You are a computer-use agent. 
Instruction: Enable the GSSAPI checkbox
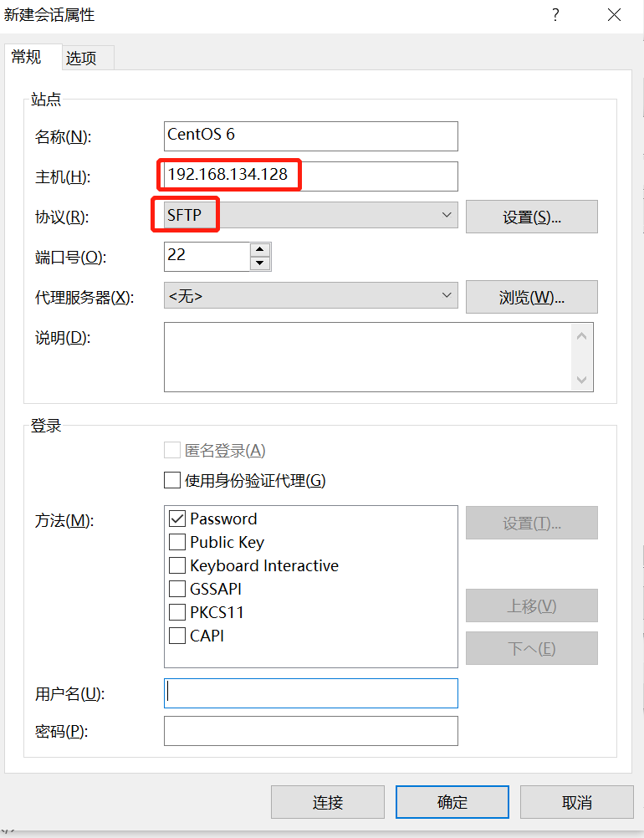pos(177,589)
